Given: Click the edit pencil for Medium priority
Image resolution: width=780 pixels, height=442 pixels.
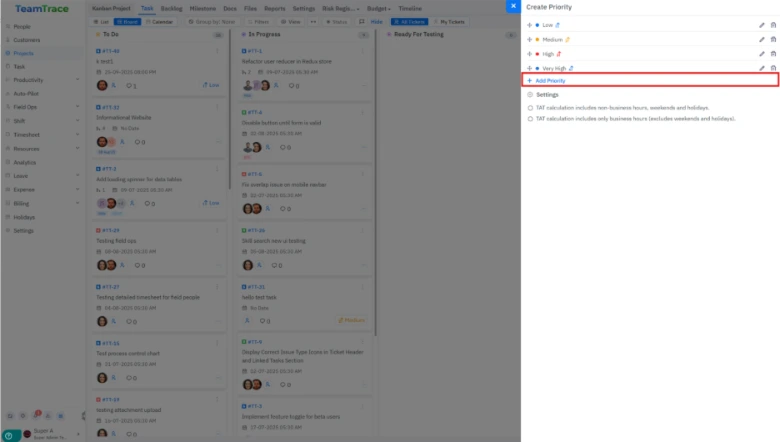Looking at the screenshot, I should point(762,39).
